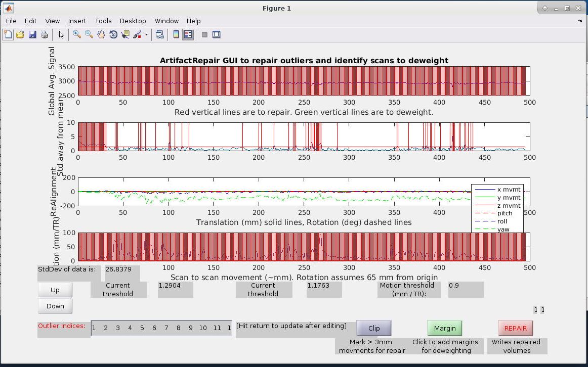This screenshot has width=588, height=367.
Task: Open the Desktop menu dropdown
Action: pos(133,21)
